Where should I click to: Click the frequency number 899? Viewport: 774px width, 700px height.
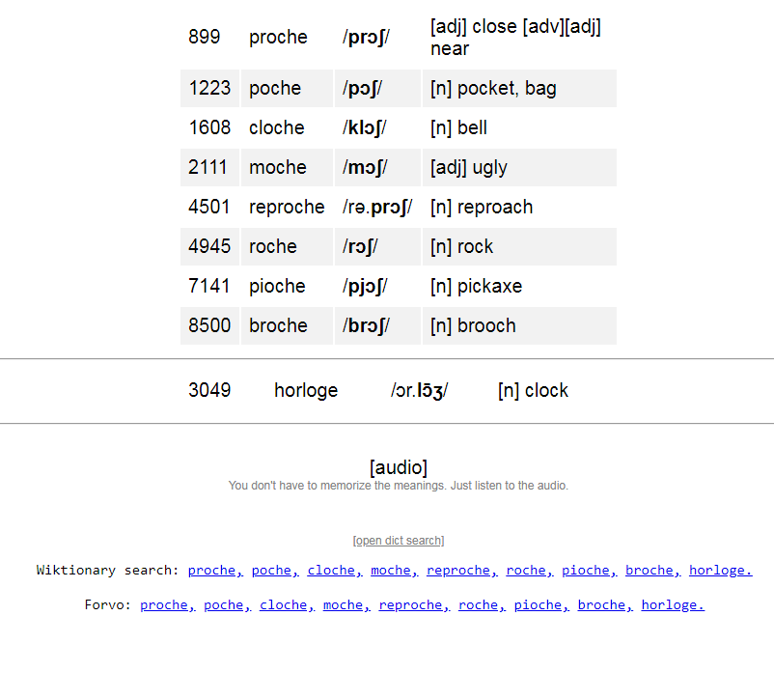point(204,37)
